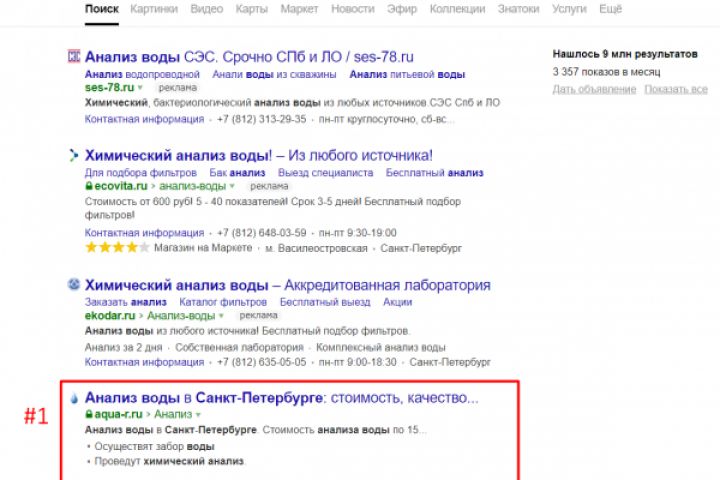The width and height of the screenshot is (720, 480).
Task: Follow the Выезд специалиста sitelink
Action: (x=326, y=173)
